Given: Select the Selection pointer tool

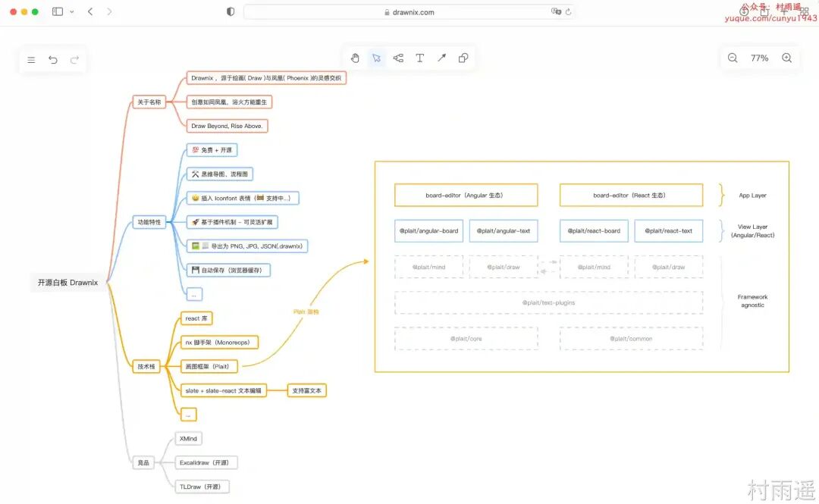Looking at the screenshot, I should [x=377, y=58].
